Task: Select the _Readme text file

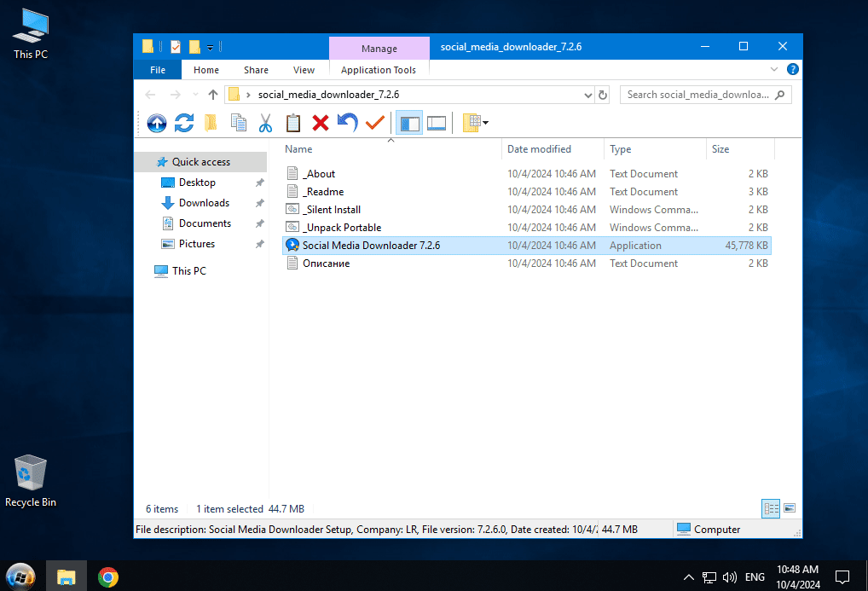Action: [x=527, y=192]
